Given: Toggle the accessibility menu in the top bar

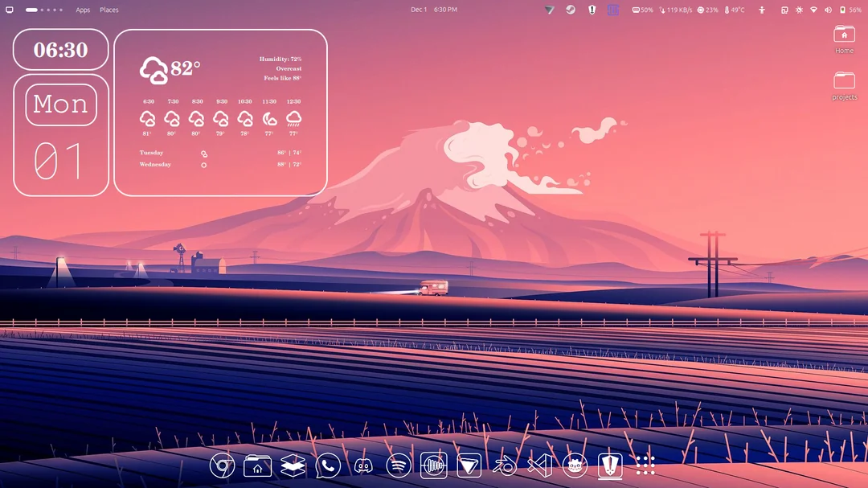Looking at the screenshot, I should click(x=763, y=10).
